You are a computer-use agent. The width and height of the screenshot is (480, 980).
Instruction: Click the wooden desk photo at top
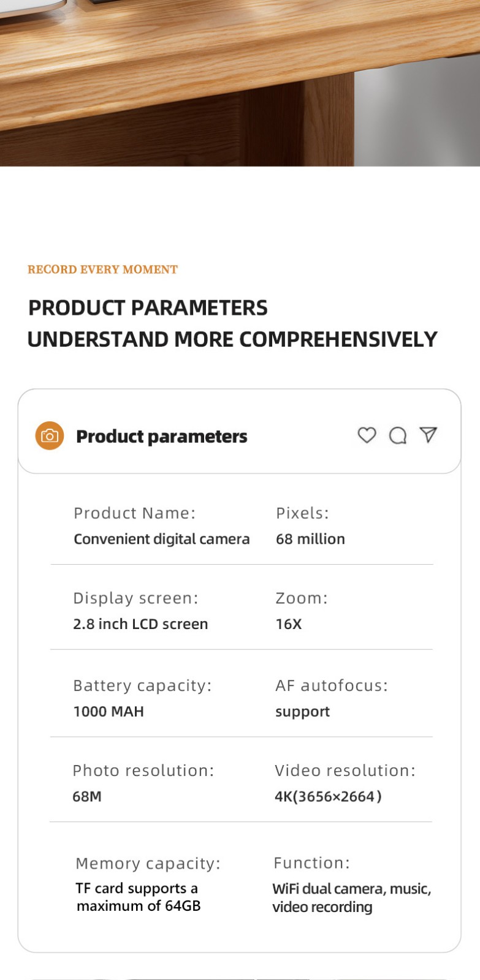point(240,83)
